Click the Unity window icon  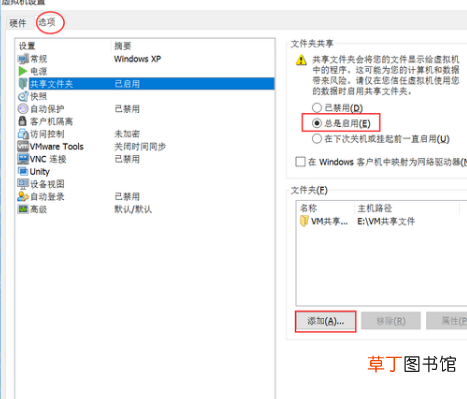click(23, 171)
